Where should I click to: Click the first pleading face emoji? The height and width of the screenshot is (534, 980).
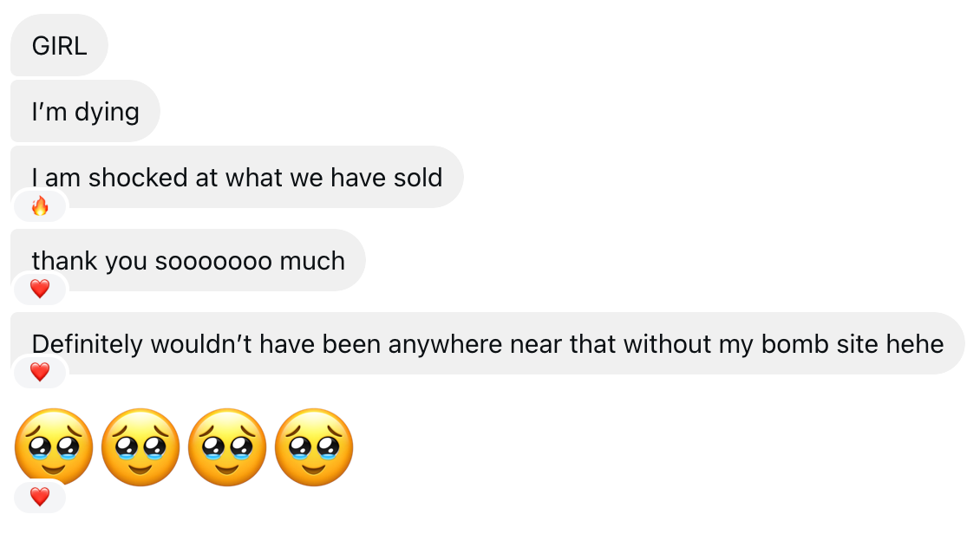pos(54,446)
